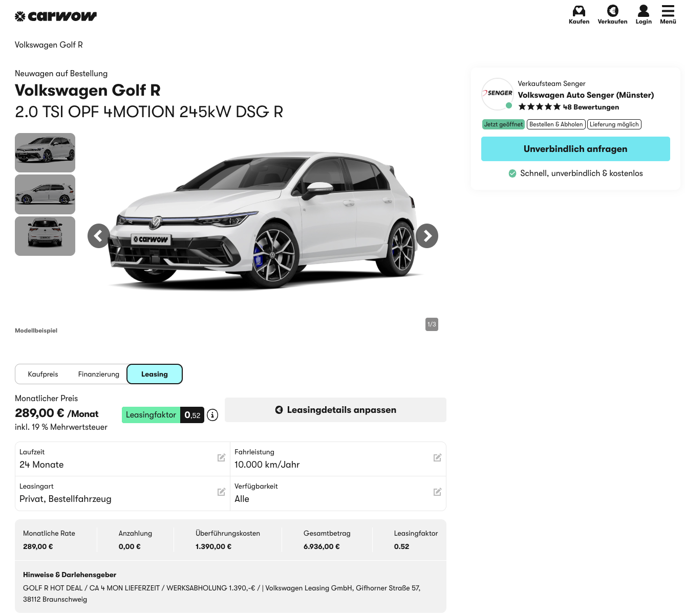Click the Leasingfaktor info icon
This screenshot has height=616, width=685.
pyautogui.click(x=212, y=415)
